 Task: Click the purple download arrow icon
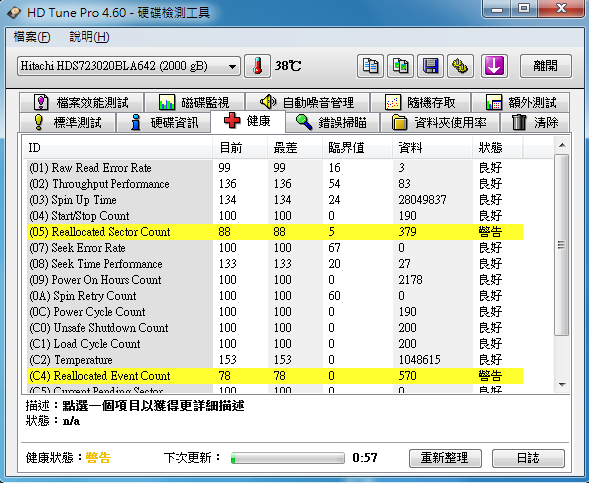pyautogui.click(x=494, y=66)
